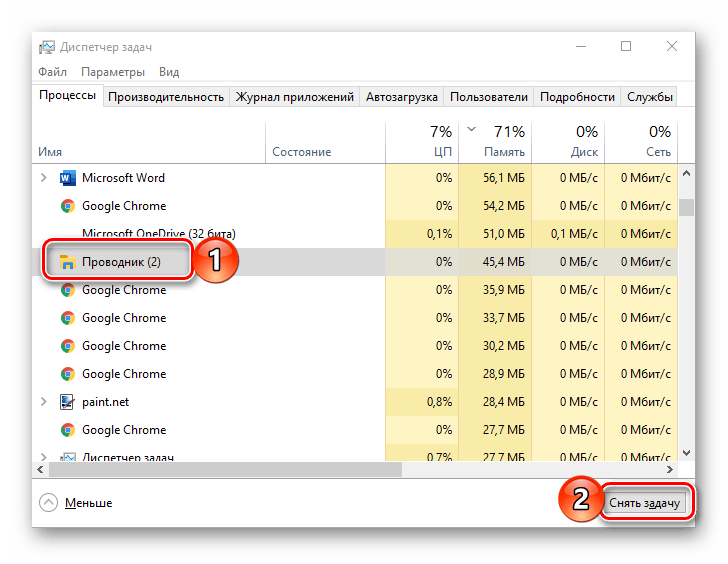Viewport: 728px width, 564px height.
Task: Maximize the Диспетчер задач window
Action: tap(626, 46)
